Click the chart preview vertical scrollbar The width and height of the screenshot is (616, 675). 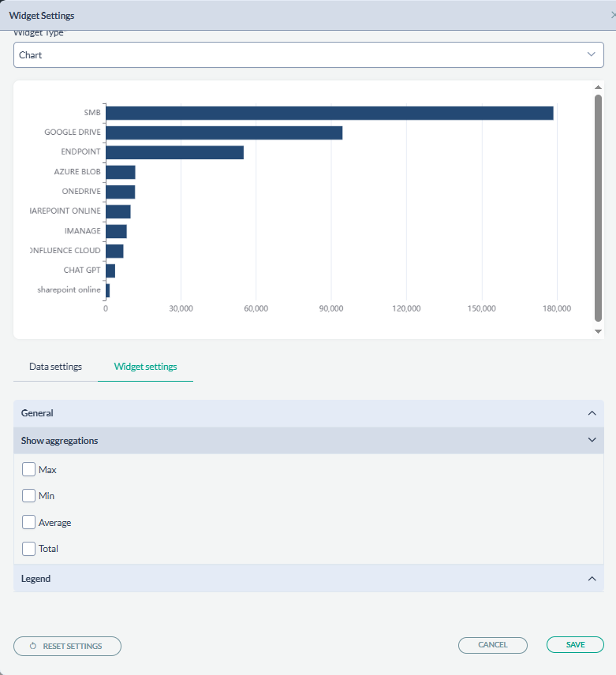(x=598, y=207)
